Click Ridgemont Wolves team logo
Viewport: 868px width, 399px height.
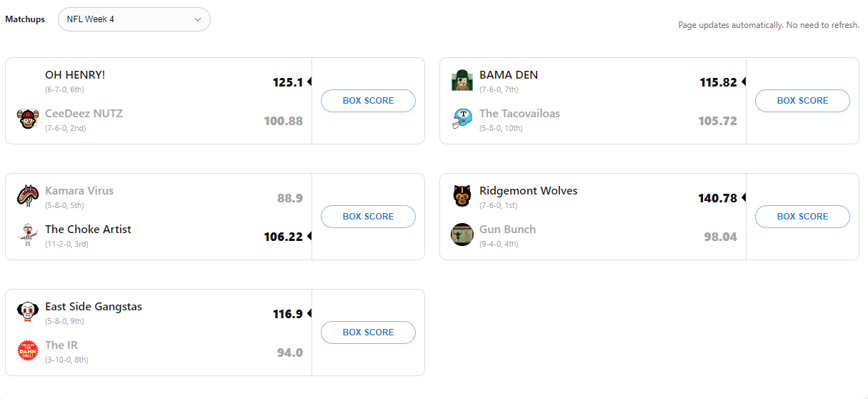click(462, 196)
